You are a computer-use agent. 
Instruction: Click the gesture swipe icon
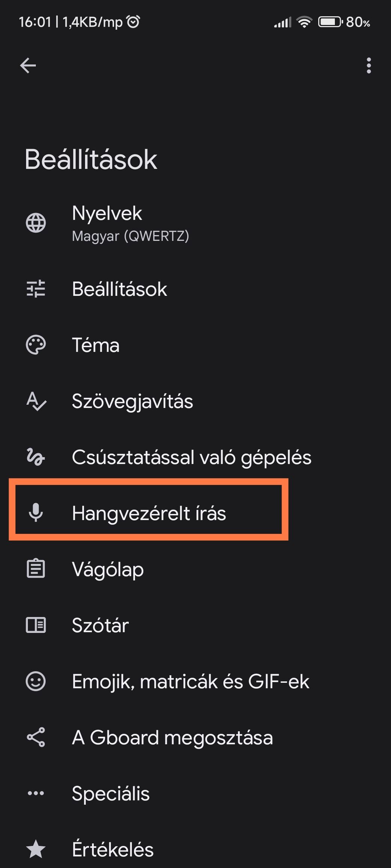tap(36, 457)
